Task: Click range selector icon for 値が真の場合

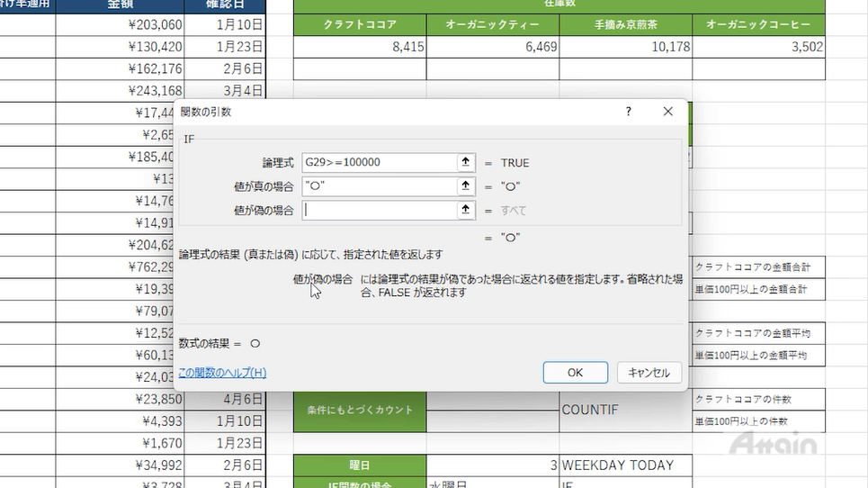Action: click(466, 186)
